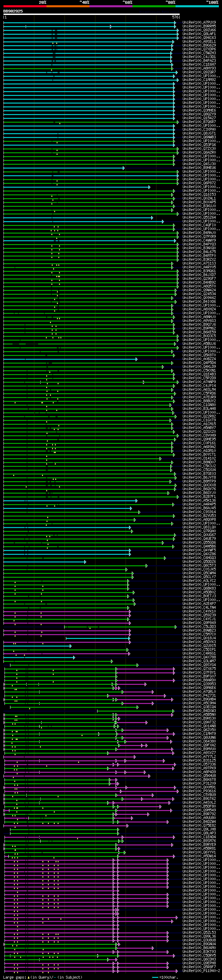Open hit UniRef100_Q6C5T3
222x980 pixels.
(199, 565)
